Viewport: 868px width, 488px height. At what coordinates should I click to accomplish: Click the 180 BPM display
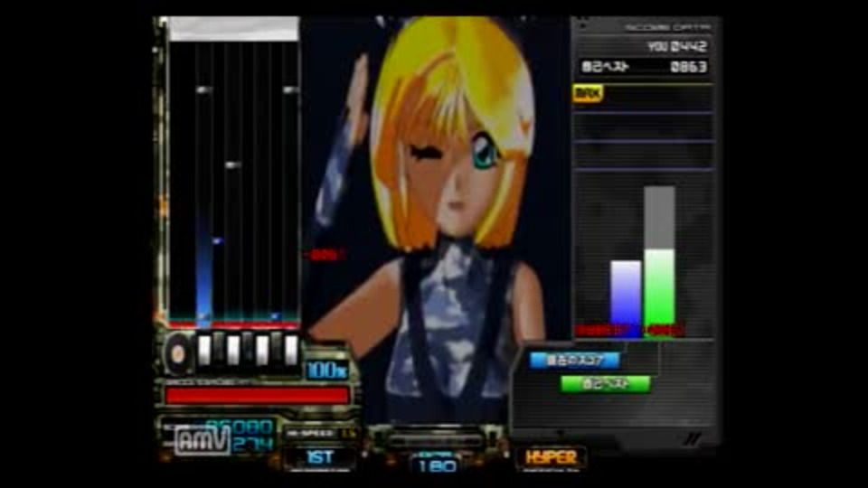[x=436, y=466]
